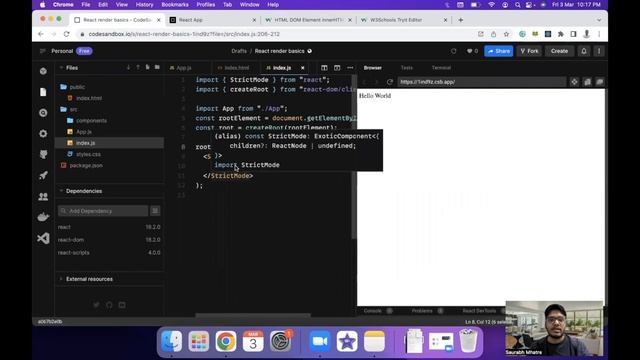
Task: Click the new folder icon in Files header
Action: point(157,67)
